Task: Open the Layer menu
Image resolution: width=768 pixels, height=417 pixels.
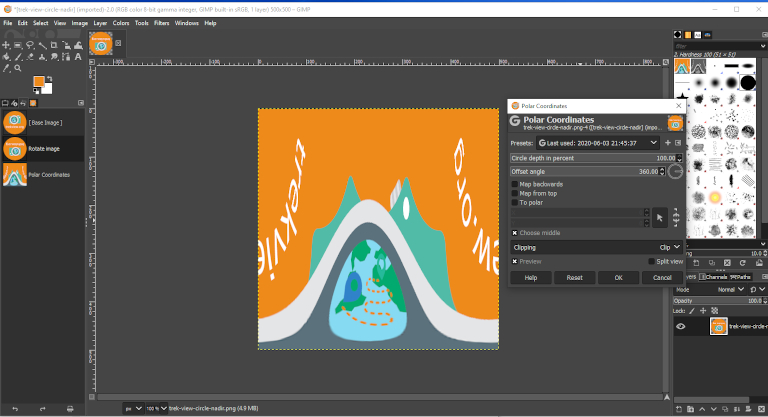Action: 100,23
